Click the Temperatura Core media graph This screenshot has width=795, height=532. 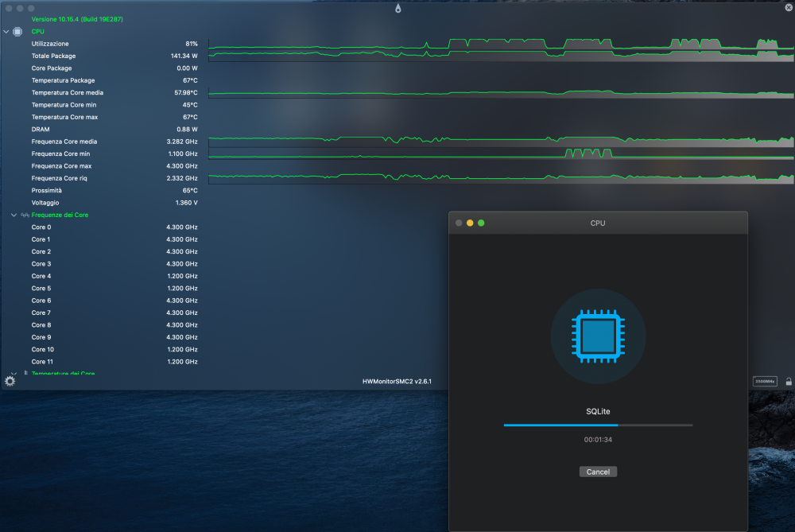pos(501,92)
